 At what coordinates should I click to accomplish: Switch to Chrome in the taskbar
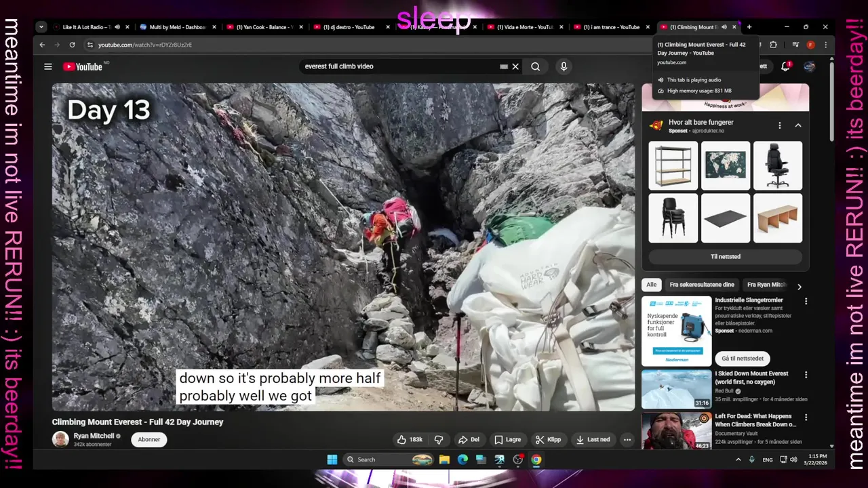(x=536, y=460)
